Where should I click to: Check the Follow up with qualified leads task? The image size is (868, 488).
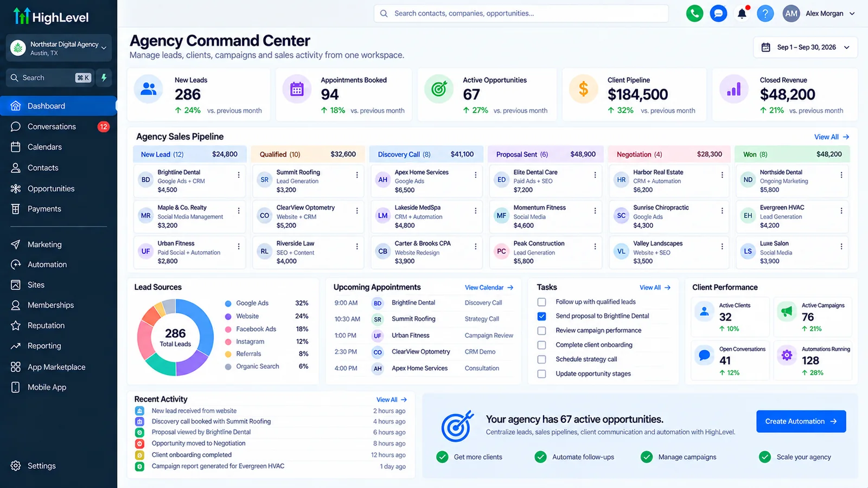click(541, 302)
